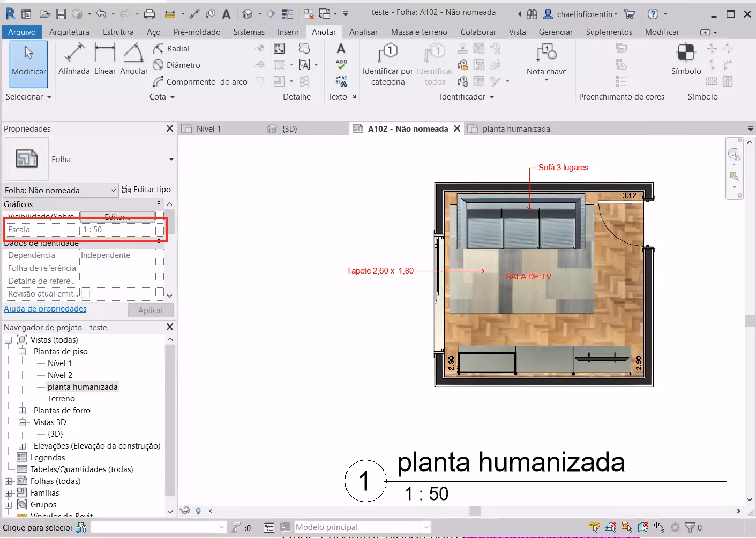Image resolution: width=756 pixels, height=538 pixels.
Task: Collapse the Plantas de piso node
Action: (x=23, y=352)
